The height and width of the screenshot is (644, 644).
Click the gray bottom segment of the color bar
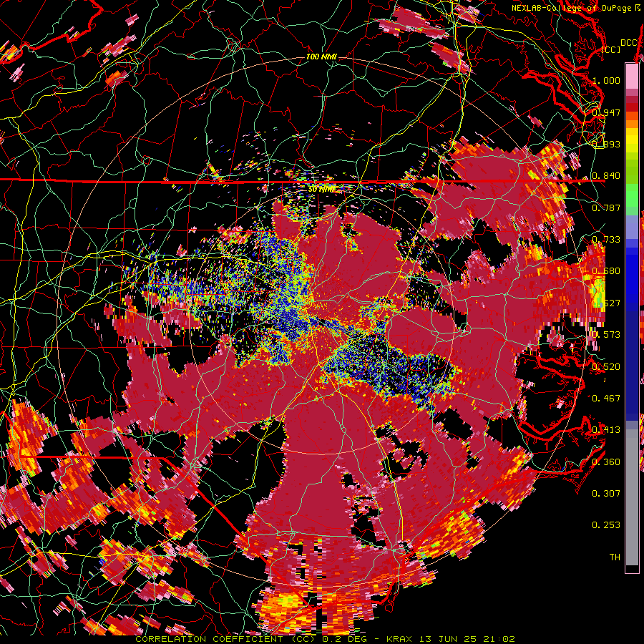point(632,497)
